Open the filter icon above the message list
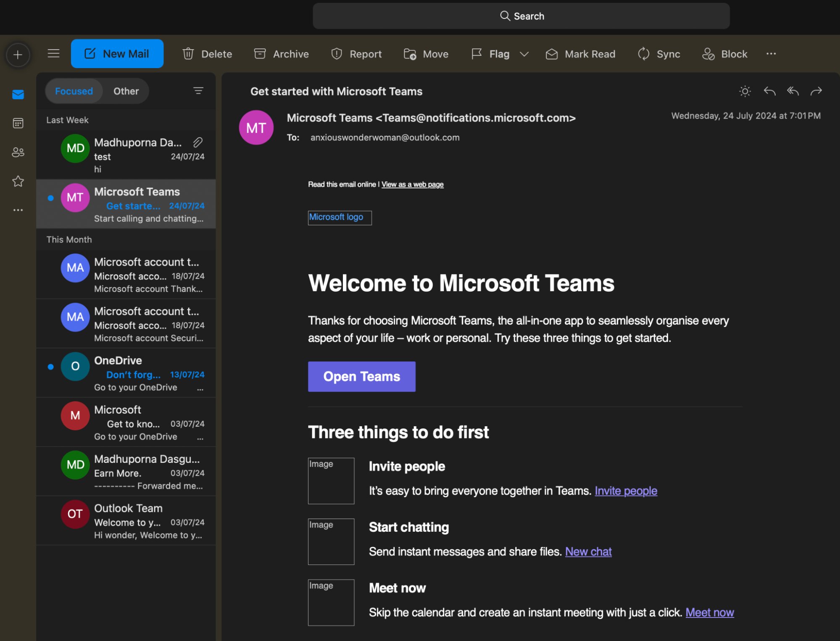The image size is (840, 641). [x=197, y=90]
